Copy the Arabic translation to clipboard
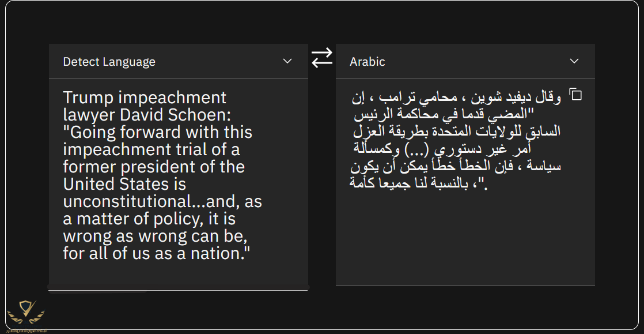The image size is (644, 334). 575,94
